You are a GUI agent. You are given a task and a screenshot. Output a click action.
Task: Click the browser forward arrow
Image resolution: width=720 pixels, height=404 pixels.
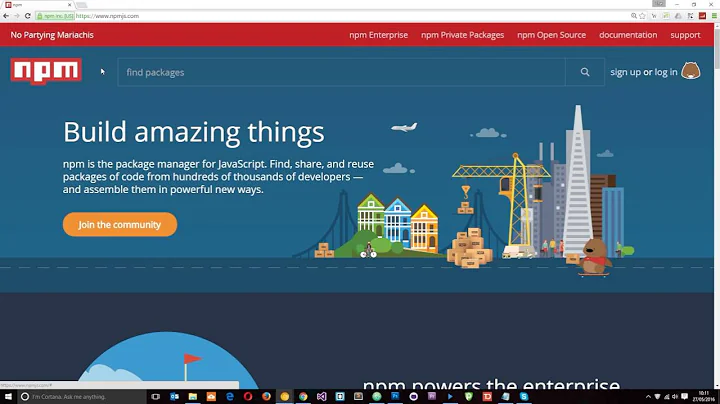[17, 16]
